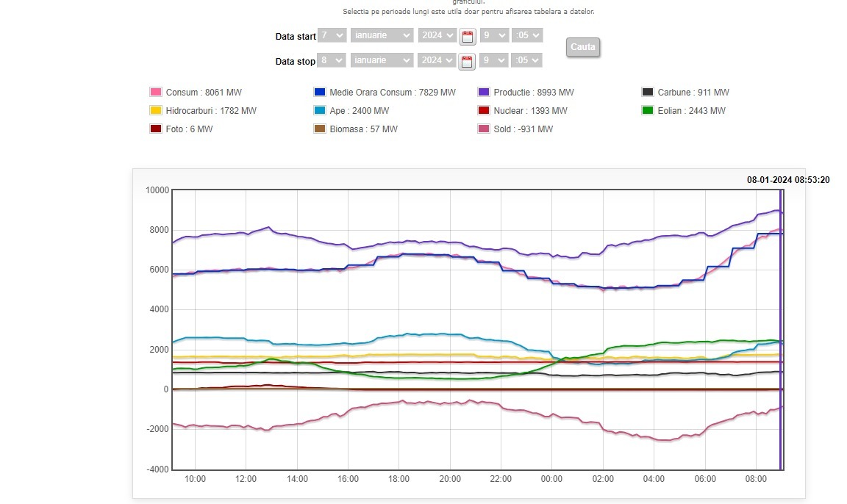
Task: Click the red Nuclear legend swatch
Action: [x=484, y=111]
